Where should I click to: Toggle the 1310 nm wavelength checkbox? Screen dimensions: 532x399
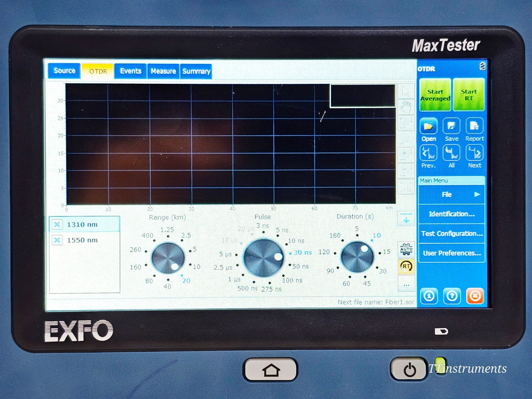(57, 224)
